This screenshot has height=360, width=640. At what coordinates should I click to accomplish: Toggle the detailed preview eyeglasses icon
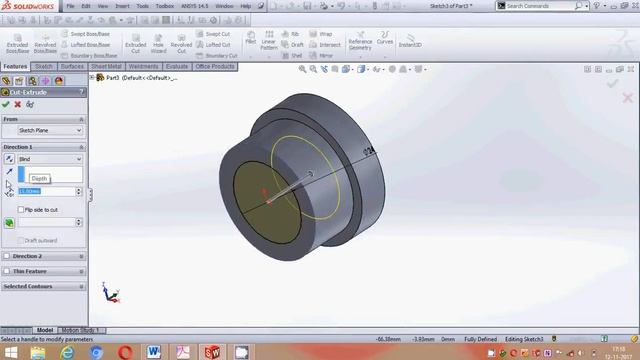pos(30,104)
